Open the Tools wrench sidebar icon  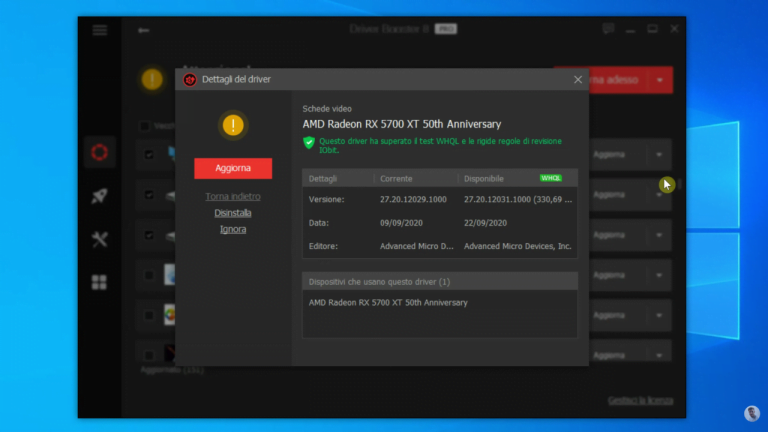click(x=99, y=239)
